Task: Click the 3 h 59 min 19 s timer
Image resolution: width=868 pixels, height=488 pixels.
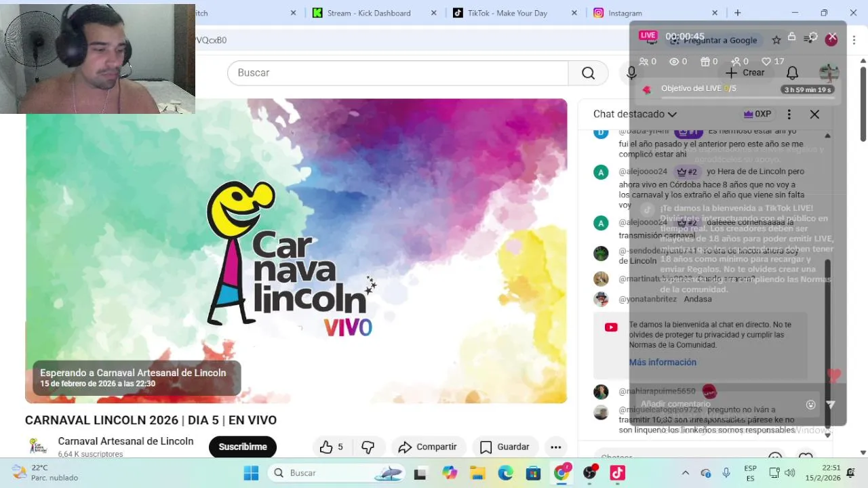Action: tap(808, 89)
